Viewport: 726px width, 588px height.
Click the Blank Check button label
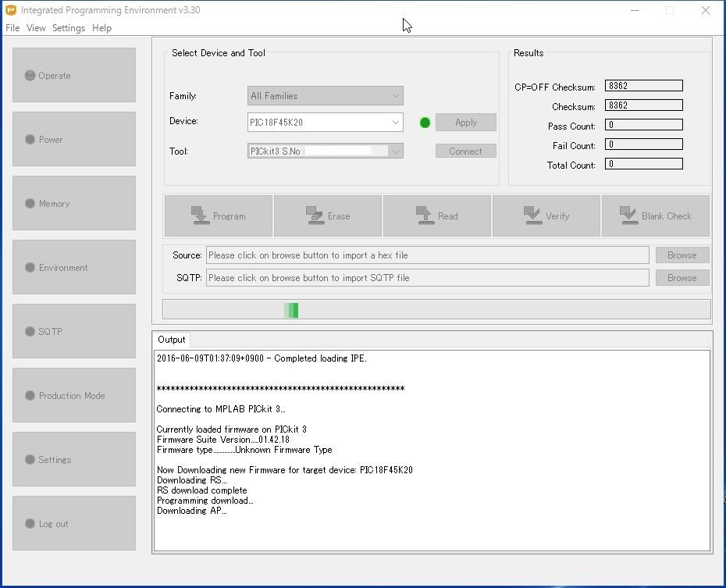666,216
